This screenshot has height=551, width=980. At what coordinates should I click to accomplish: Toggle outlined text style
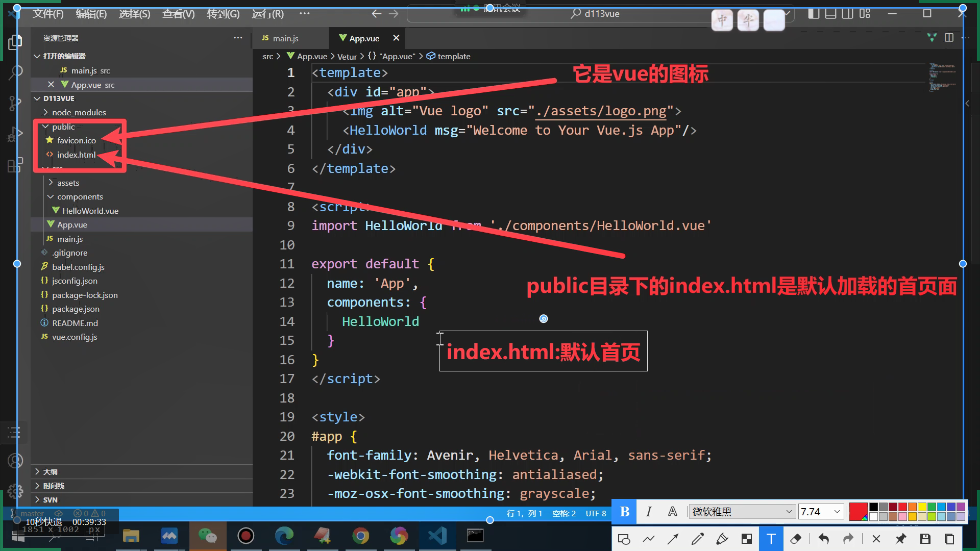(x=672, y=512)
